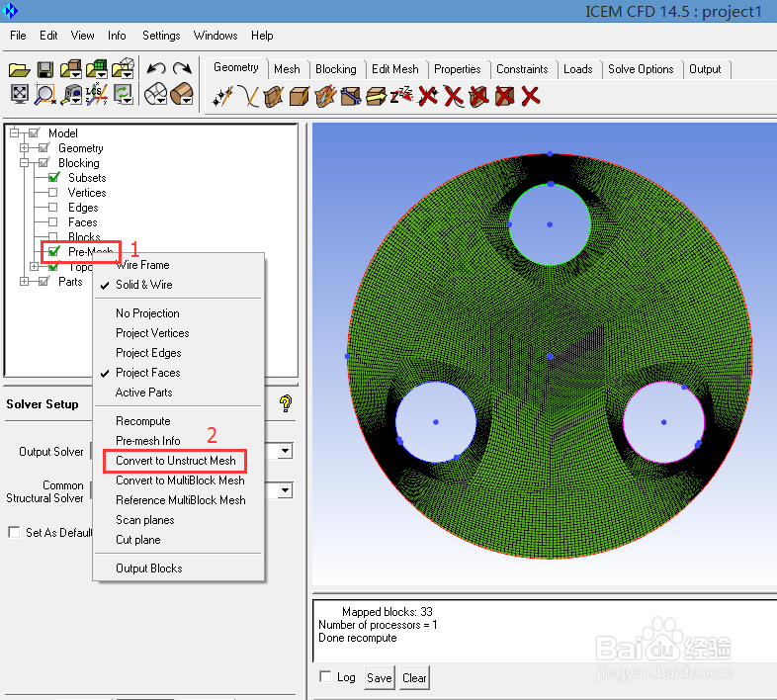Click the Clear log button
This screenshot has height=700, width=777.
click(x=414, y=677)
